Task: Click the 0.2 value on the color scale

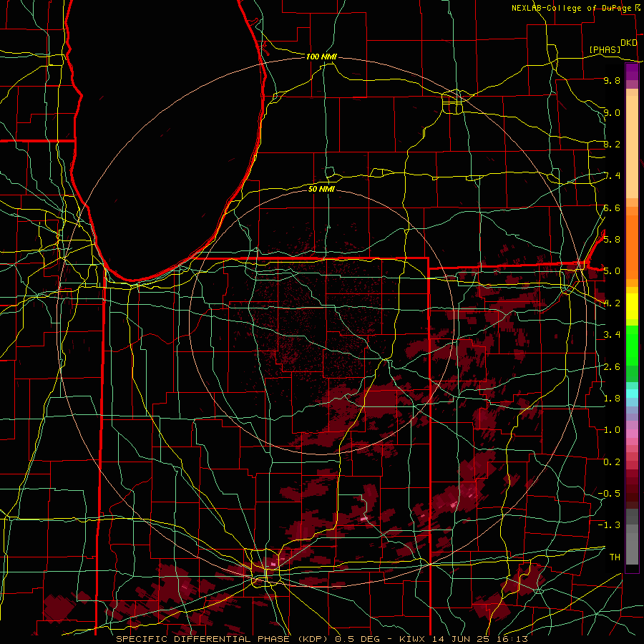Action: click(x=612, y=462)
